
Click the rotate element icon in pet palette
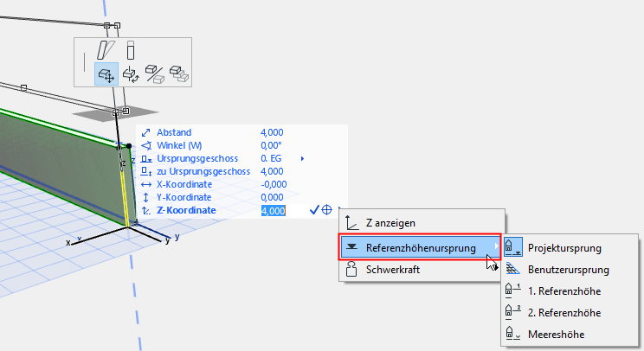[131, 74]
